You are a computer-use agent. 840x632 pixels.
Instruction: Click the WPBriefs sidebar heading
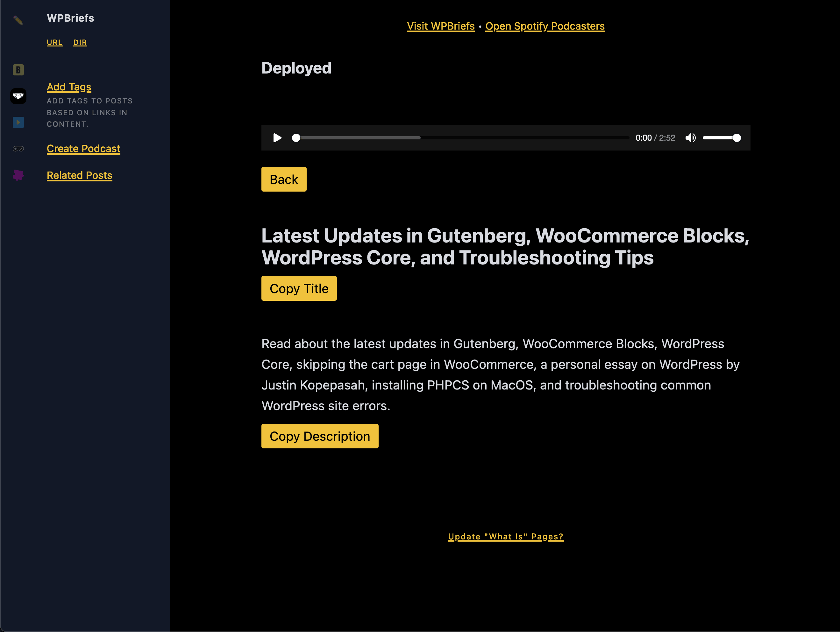click(70, 18)
